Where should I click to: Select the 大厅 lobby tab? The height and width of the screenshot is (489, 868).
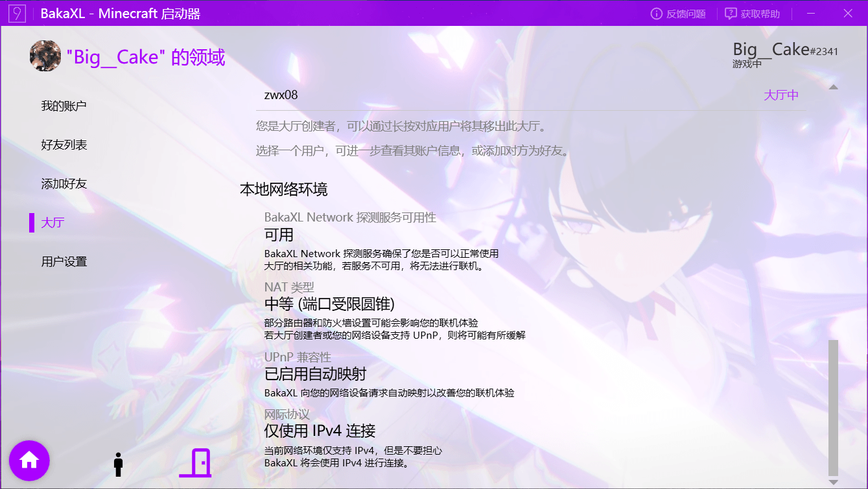(x=53, y=223)
